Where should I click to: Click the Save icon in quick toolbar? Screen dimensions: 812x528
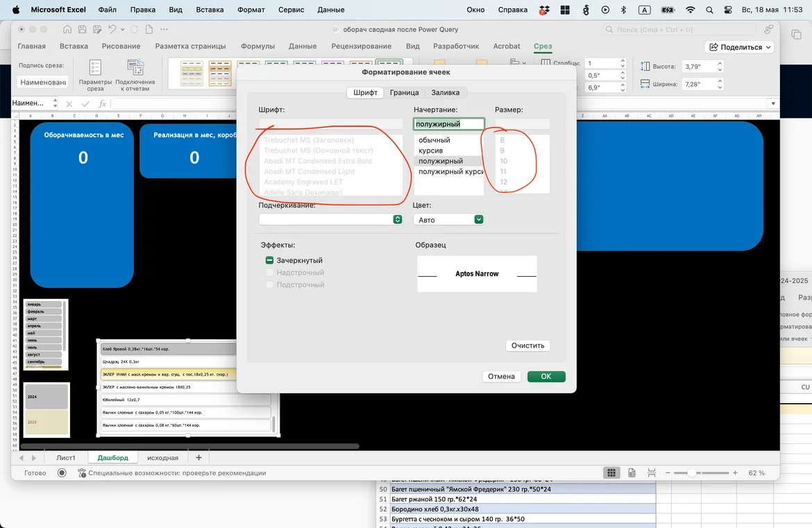[83, 30]
